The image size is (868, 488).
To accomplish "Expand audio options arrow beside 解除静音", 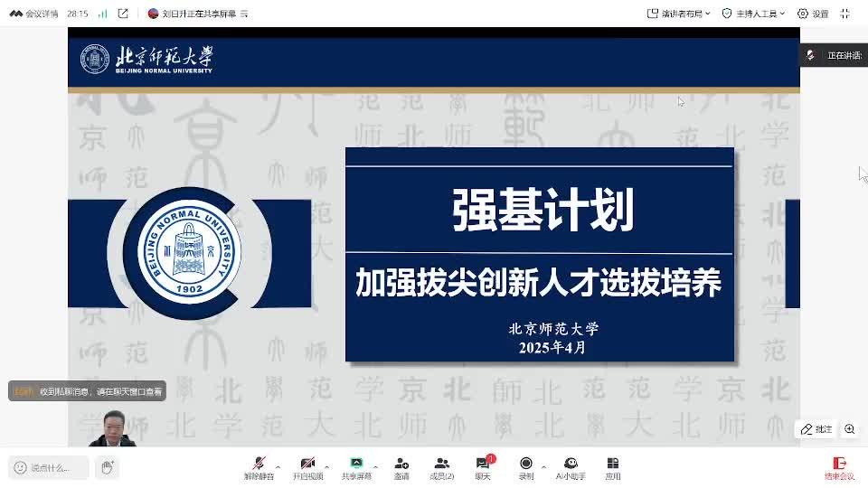I will (278, 467).
